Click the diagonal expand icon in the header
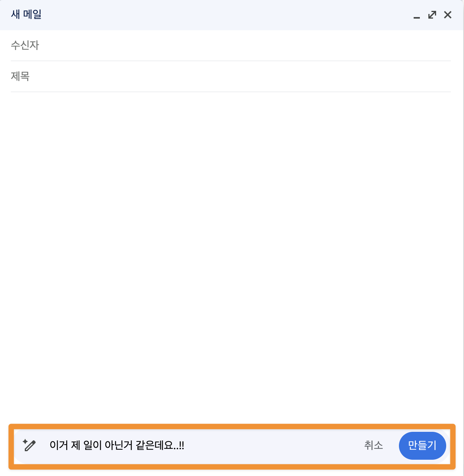The image size is (464, 476). click(x=432, y=15)
